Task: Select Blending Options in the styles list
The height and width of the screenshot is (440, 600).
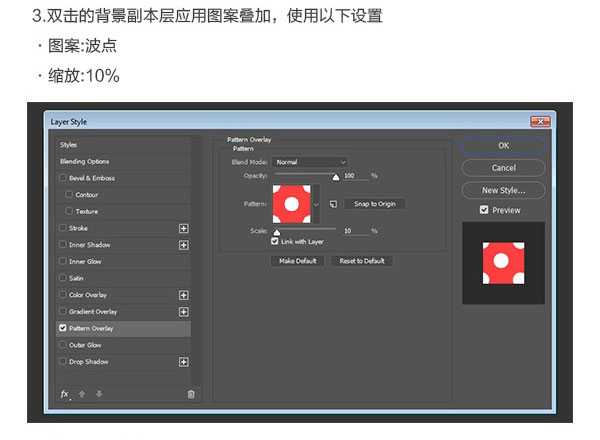Action: (x=85, y=162)
